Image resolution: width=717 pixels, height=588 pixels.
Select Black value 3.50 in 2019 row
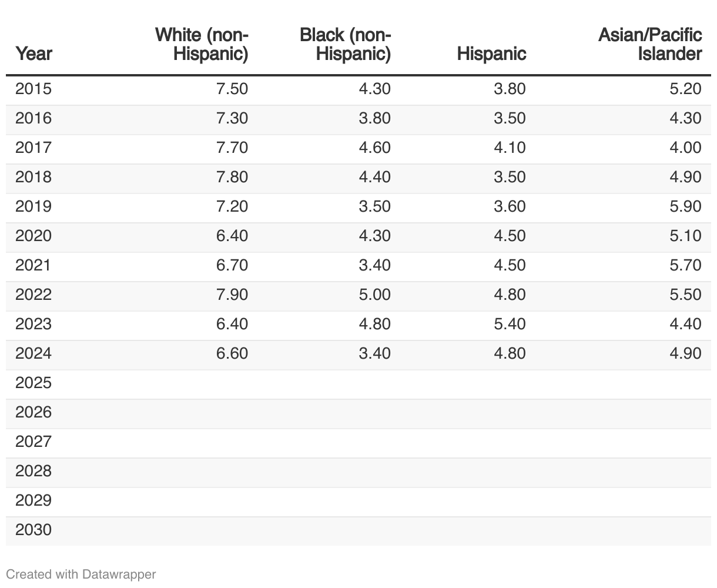(374, 206)
